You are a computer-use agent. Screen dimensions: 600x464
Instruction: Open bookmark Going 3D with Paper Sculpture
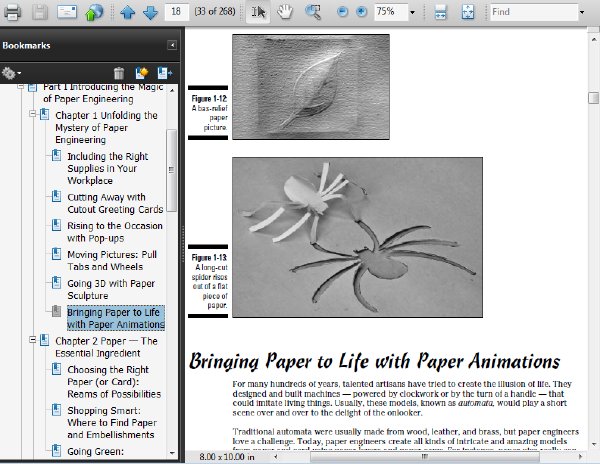[x=111, y=290]
